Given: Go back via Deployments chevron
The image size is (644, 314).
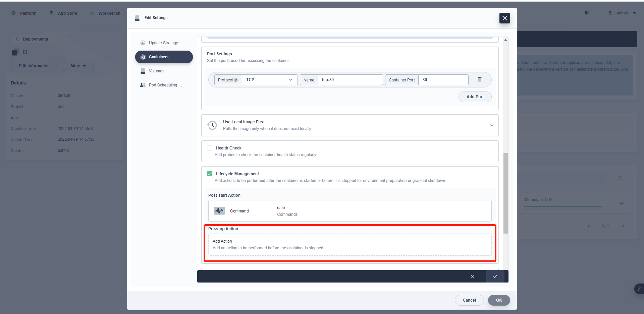Looking at the screenshot, I should 17,39.
